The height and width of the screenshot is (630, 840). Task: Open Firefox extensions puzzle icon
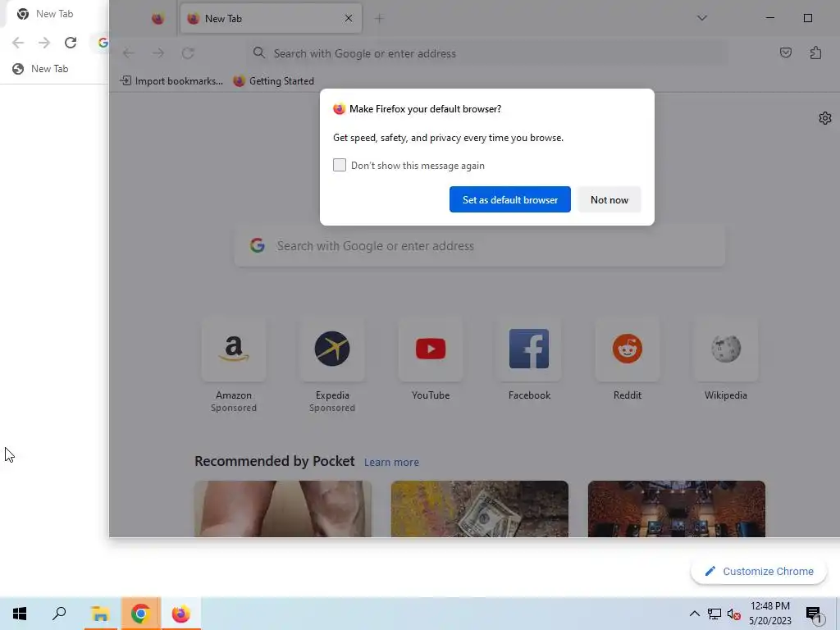[x=815, y=52]
